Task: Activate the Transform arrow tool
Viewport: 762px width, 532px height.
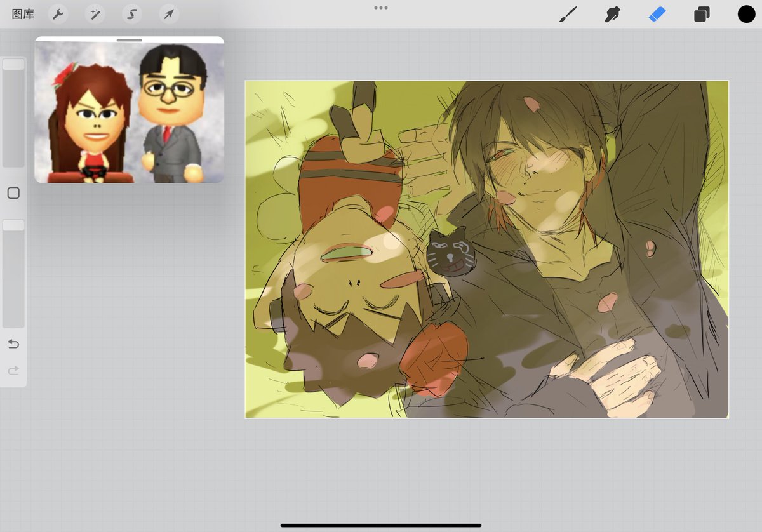Action: coord(169,14)
